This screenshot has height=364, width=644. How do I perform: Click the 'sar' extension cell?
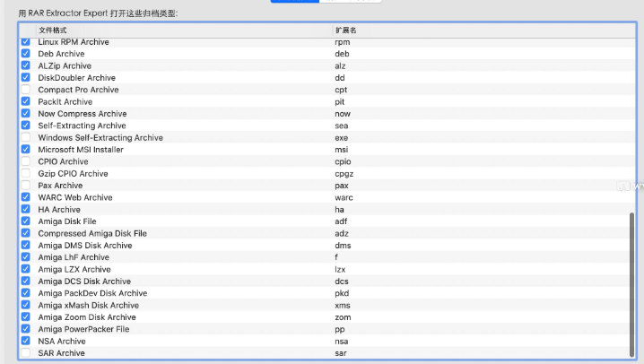(341, 353)
